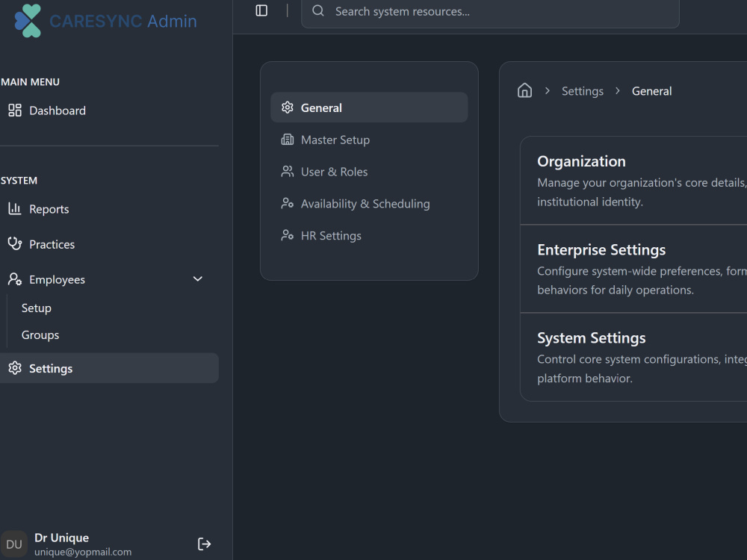This screenshot has width=747, height=560.
Task: Click the Employees user-gear icon in sidebar
Action: click(x=15, y=279)
